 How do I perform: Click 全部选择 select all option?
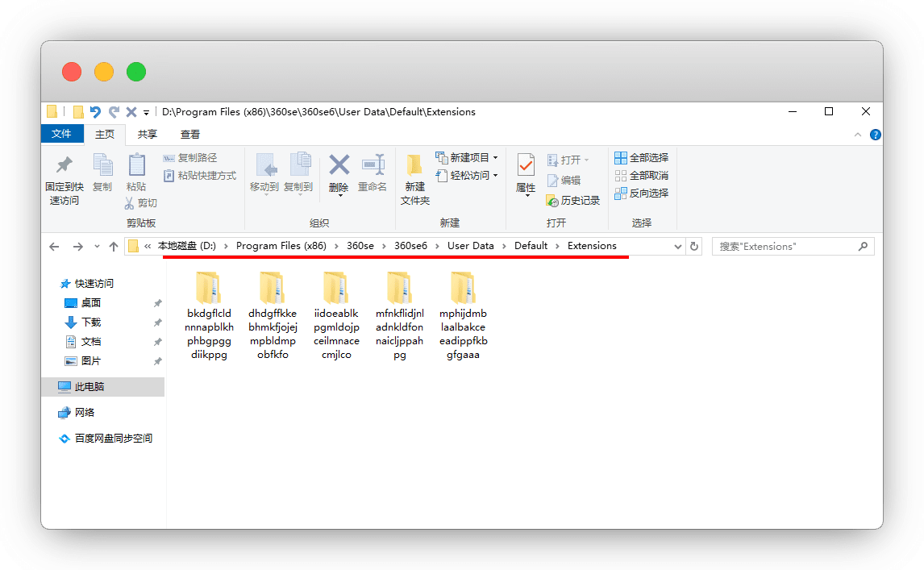point(642,158)
